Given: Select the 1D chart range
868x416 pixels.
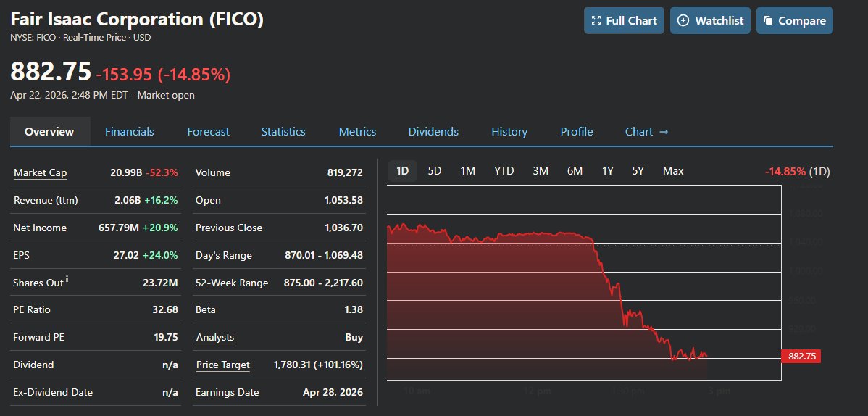Looking at the screenshot, I should pyautogui.click(x=402, y=171).
